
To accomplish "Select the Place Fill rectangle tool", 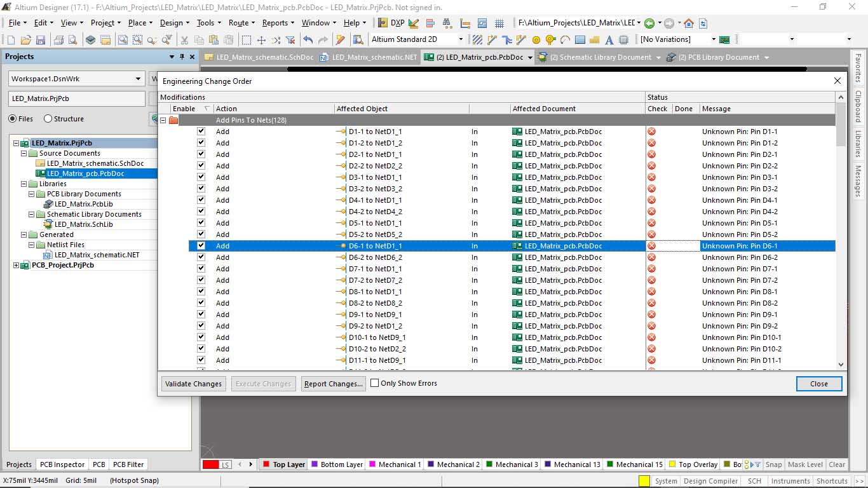I will click(x=580, y=39).
